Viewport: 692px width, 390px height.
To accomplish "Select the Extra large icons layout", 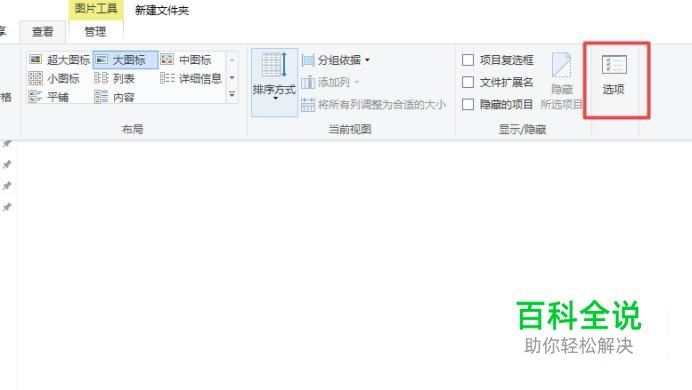I will (x=59, y=60).
